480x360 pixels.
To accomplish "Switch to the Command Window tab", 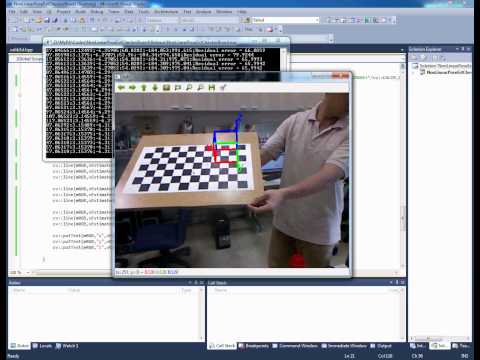I will [295, 346].
